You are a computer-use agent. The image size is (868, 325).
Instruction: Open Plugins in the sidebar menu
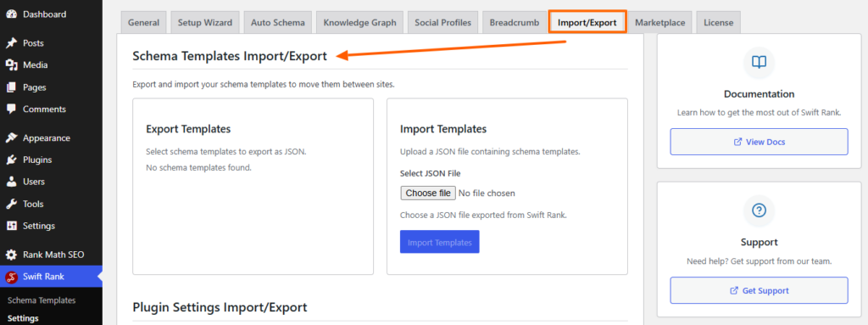(51, 160)
